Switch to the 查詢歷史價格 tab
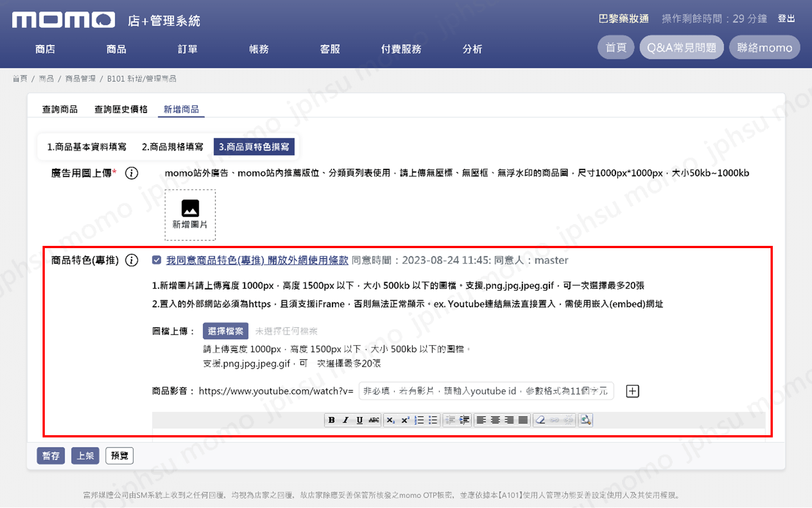812x508 pixels. coord(121,109)
